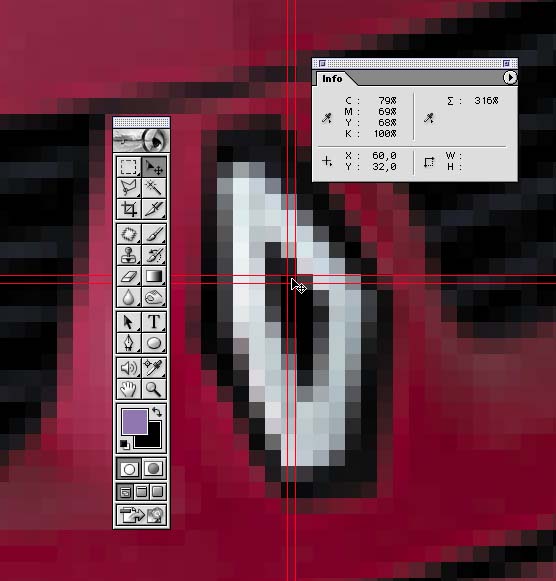Choose Full Screen mode
The height and width of the screenshot is (581, 556).
click(x=157, y=492)
